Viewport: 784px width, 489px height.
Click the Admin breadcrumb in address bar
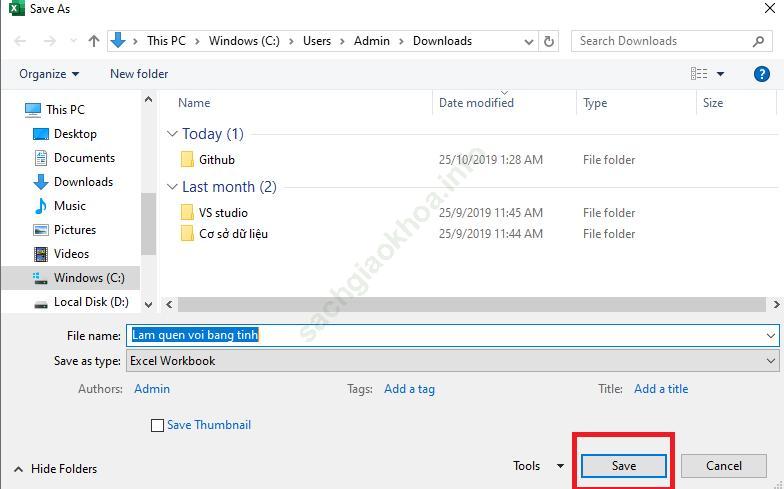coord(372,41)
